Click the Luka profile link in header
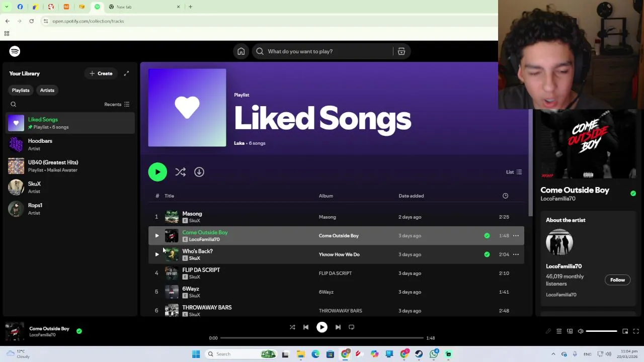Screen dimensions: 644x362 pyautogui.click(x=239, y=143)
